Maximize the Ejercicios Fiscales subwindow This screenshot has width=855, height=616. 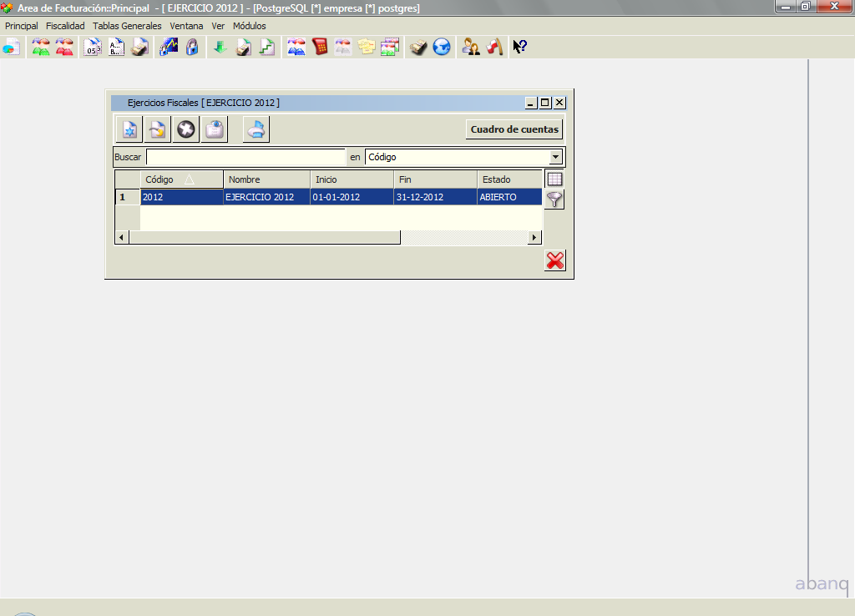click(x=544, y=103)
